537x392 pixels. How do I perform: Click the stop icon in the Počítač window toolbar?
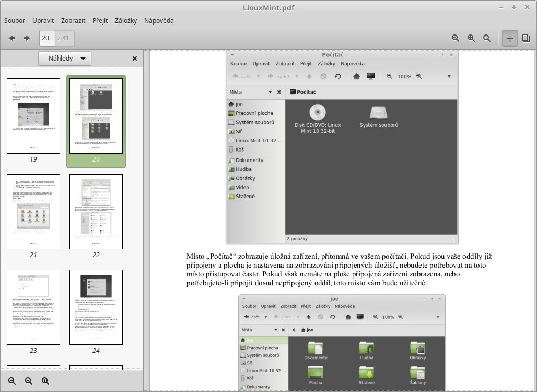pos(323,76)
